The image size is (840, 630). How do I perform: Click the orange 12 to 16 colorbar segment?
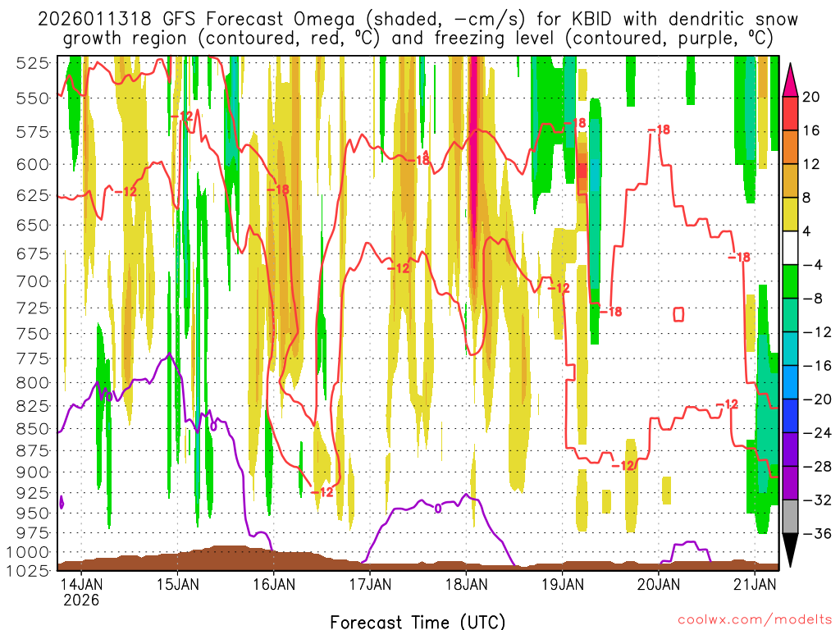pos(790,147)
